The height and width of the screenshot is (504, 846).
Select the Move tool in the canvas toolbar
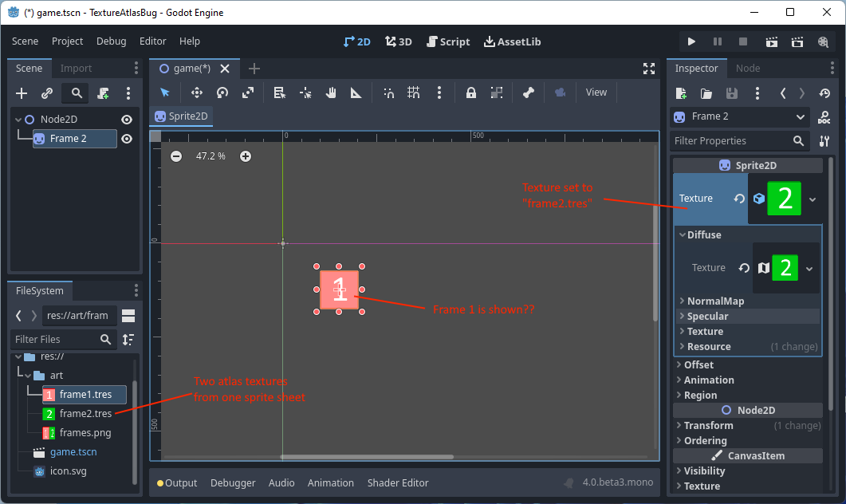pyautogui.click(x=196, y=93)
